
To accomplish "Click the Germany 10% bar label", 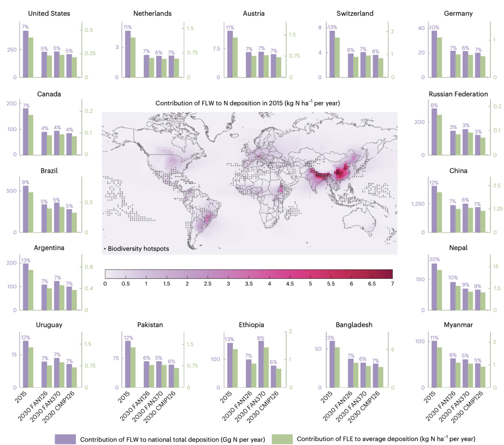I will pos(434,27).
